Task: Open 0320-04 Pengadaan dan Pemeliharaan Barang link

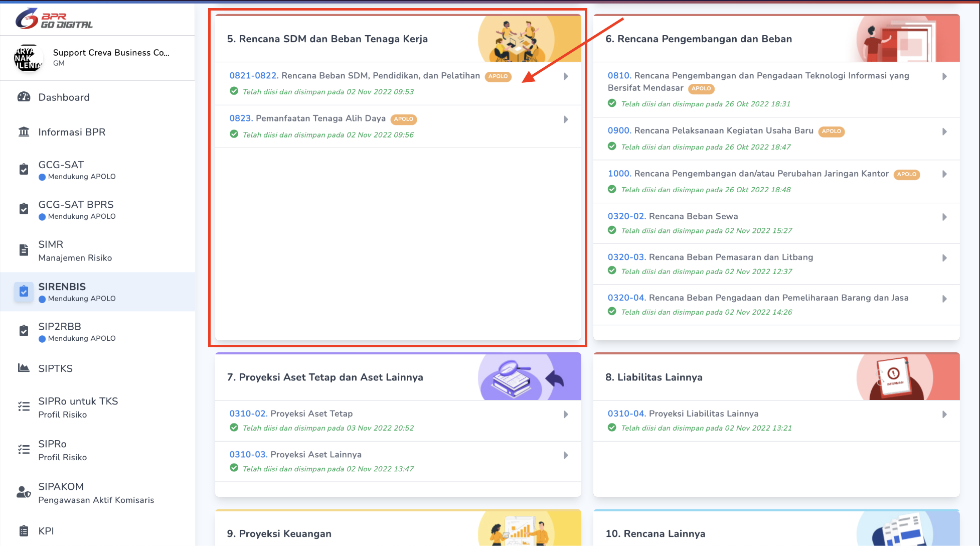Action: (758, 298)
